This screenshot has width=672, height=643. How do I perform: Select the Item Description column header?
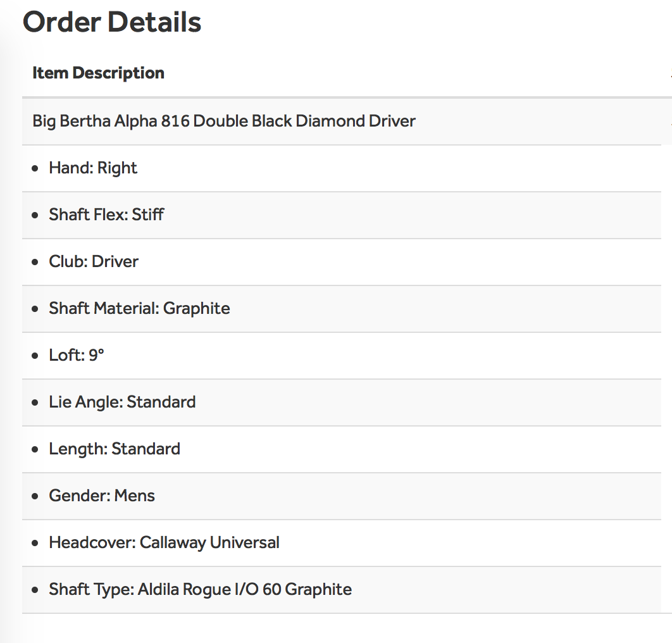tap(98, 73)
